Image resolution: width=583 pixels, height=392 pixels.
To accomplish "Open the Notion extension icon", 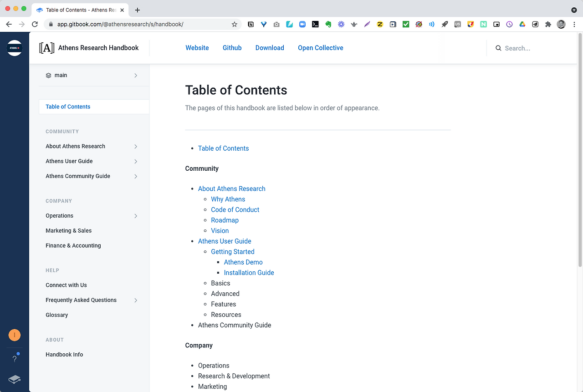I will [251, 24].
